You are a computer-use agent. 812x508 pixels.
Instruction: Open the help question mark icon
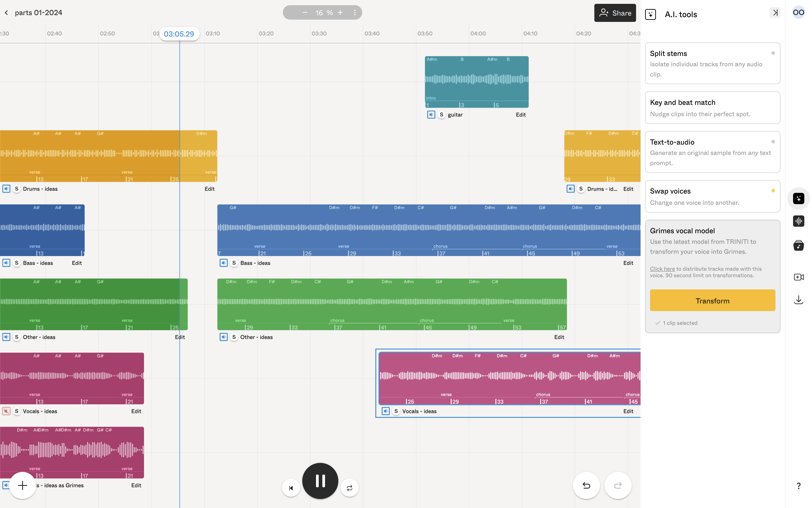pos(798,486)
